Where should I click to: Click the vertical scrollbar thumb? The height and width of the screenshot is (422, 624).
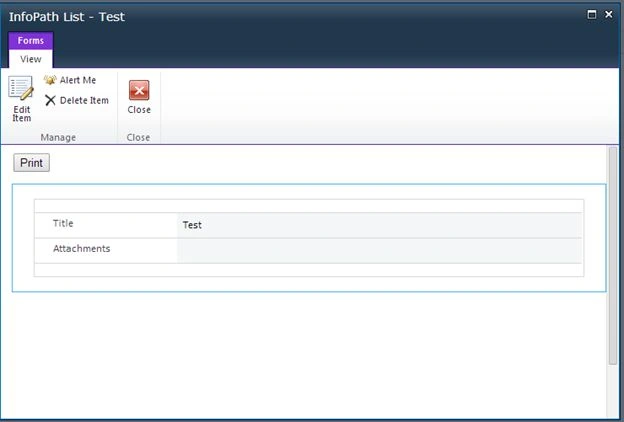pyautogui.click(x=613, y=255)
